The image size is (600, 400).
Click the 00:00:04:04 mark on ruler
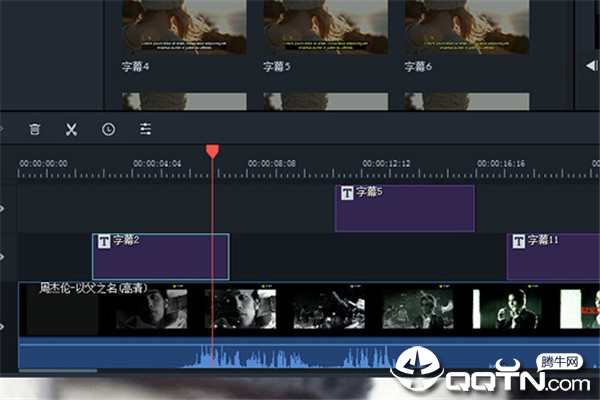pos(157,164)
